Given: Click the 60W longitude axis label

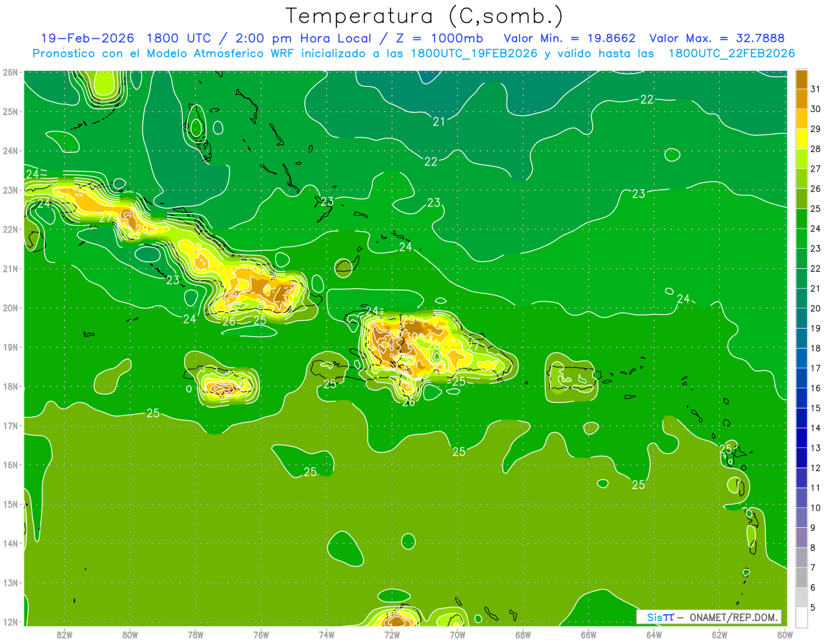Looking at the screenshot, I should [x=785, y=634].
